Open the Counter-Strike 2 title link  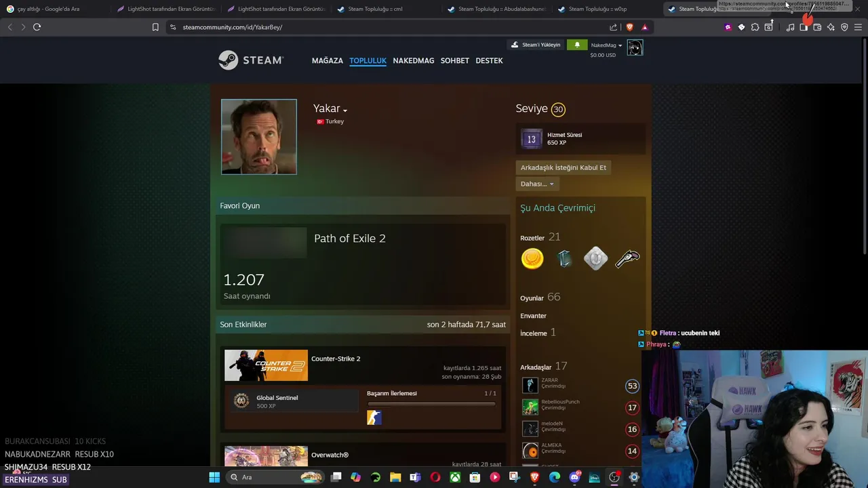tap(336, 359)
